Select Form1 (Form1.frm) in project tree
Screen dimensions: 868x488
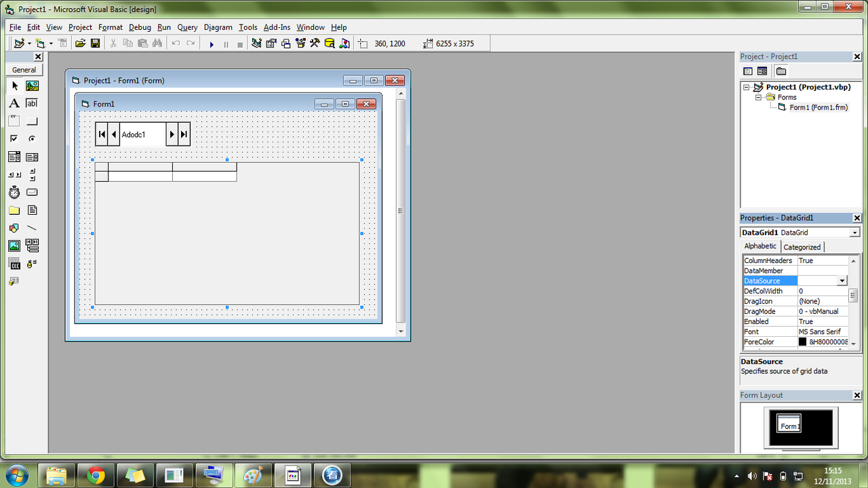818,108
